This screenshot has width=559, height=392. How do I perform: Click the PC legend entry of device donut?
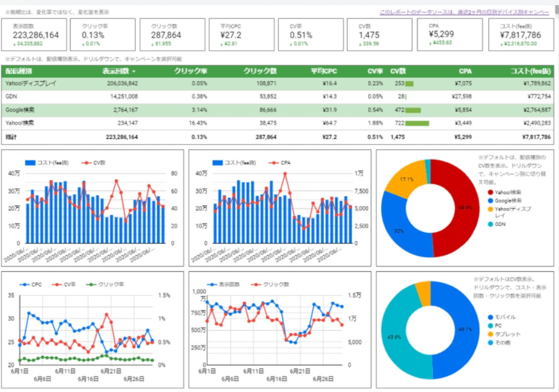click(x=495, y=326)
